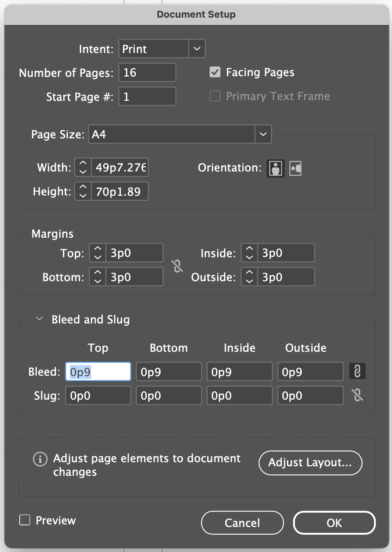Click the Number of Pages field
This screenshot has width=392, height=552.
[147, 72]
